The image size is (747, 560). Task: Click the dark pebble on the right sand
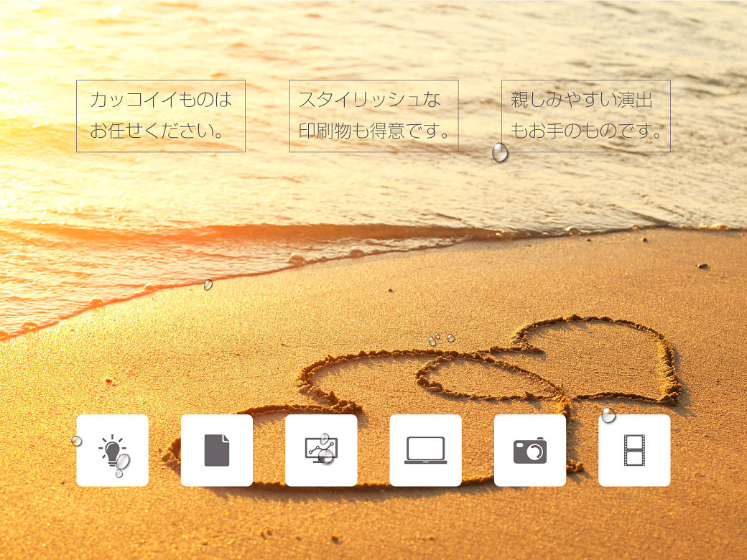[x=702, y=266]
